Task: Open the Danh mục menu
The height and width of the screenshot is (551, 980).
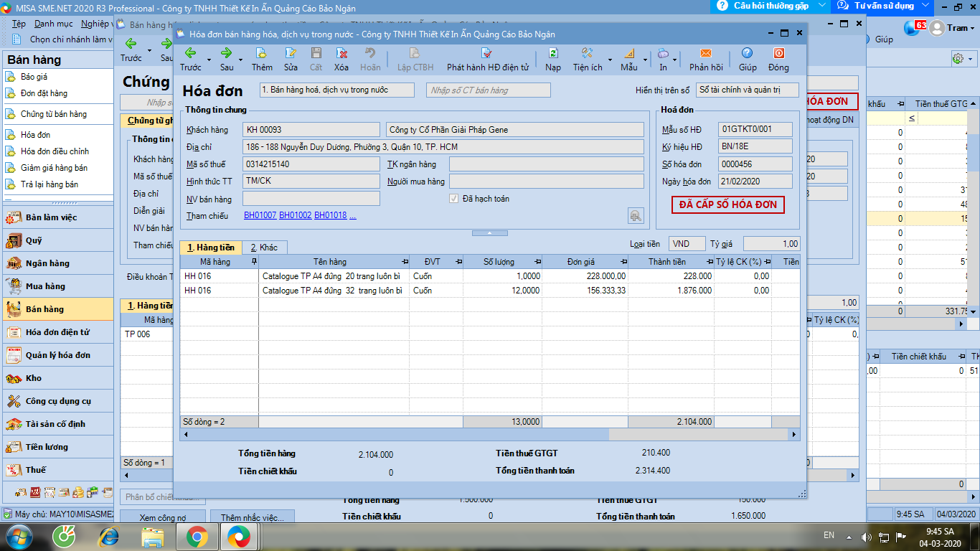Action: [54, 24]
